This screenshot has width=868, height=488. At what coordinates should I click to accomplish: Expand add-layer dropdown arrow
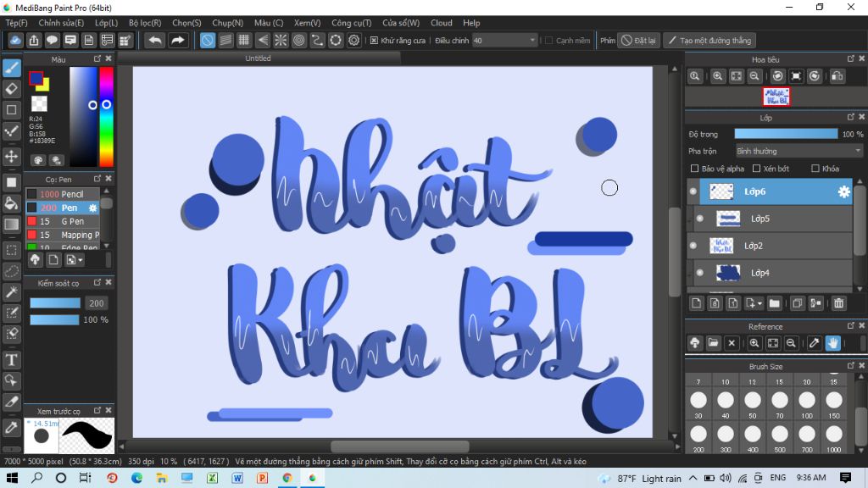point(759,304)
